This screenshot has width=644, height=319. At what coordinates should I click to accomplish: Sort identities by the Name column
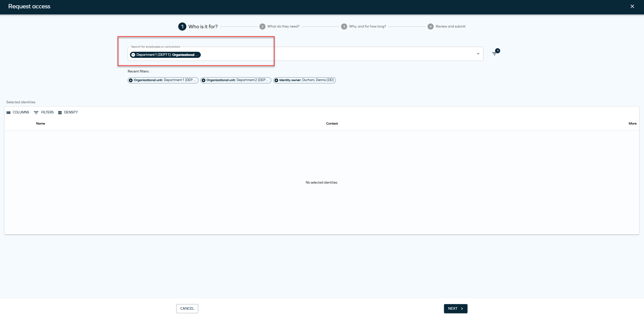[x=40, y=124]
